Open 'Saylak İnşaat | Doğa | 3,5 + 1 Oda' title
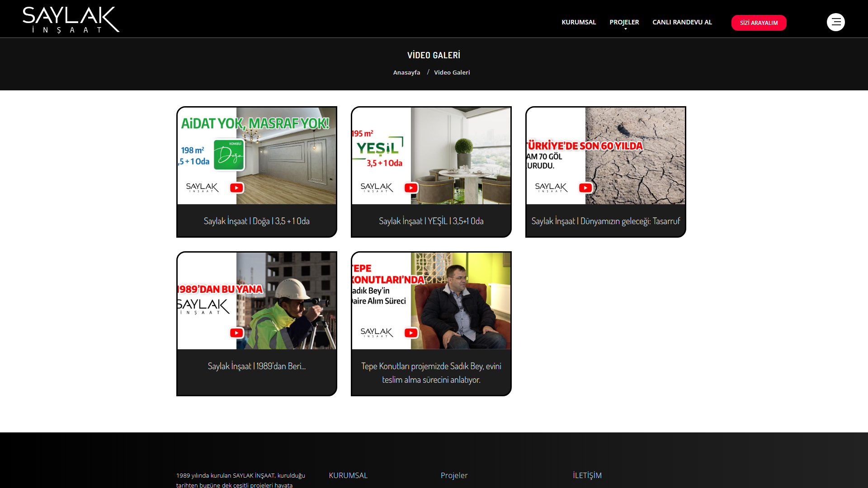The width and height of the screenshot is (868, 488). (256, 221)
